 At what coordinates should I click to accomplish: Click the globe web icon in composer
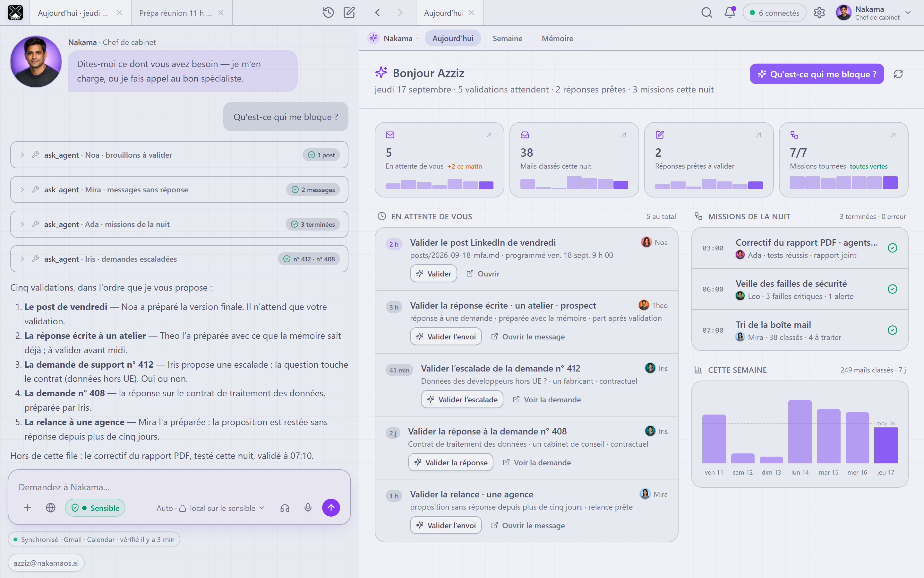pos(50,508)
